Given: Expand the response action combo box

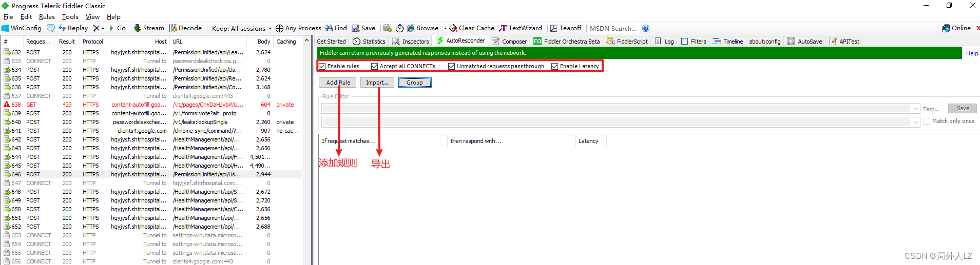Looking at the screenshot, I should 915,122.
